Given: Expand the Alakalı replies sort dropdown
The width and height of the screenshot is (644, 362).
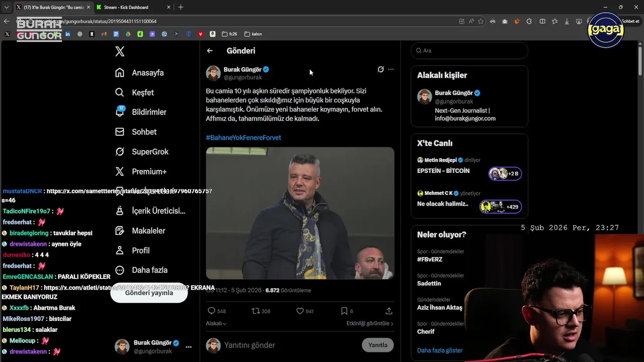Looking at the screenshot, I should (x=216, y=324).
